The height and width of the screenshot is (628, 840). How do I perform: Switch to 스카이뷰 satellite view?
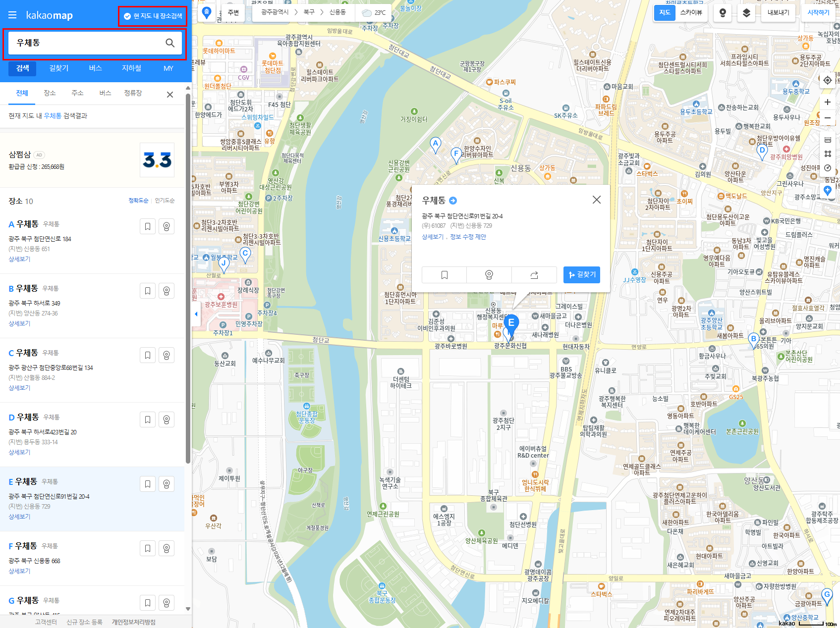[691, 12]
